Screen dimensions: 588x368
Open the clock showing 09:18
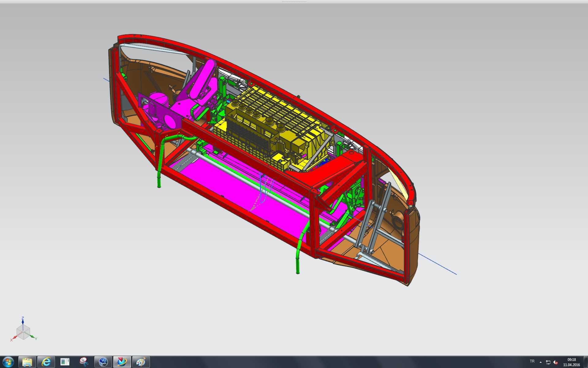(571, 362)
